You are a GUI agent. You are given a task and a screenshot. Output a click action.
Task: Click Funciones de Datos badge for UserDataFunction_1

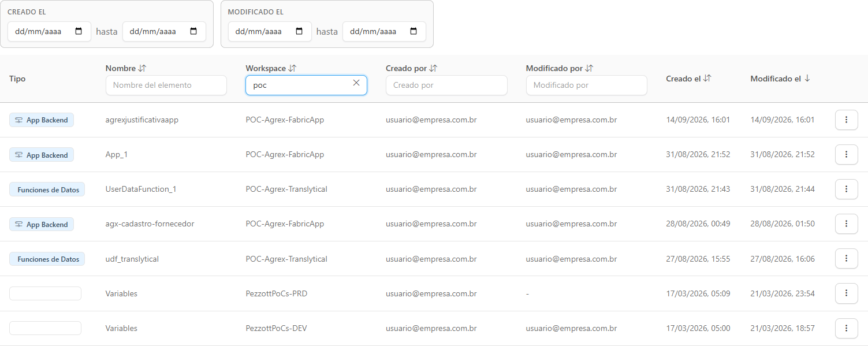[x=47, y=189]
